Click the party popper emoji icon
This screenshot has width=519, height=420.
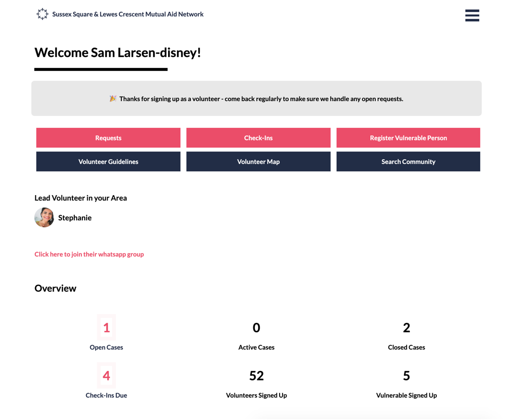(113, 99)
